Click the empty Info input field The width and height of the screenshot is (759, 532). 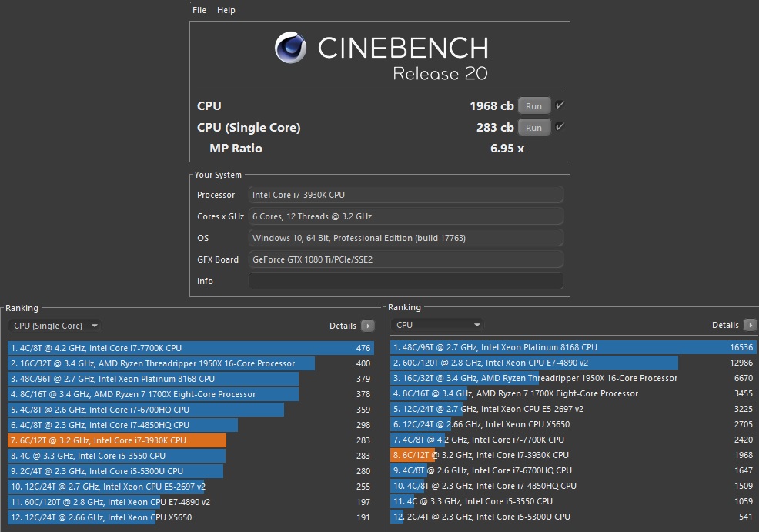(x=406, y=281)
